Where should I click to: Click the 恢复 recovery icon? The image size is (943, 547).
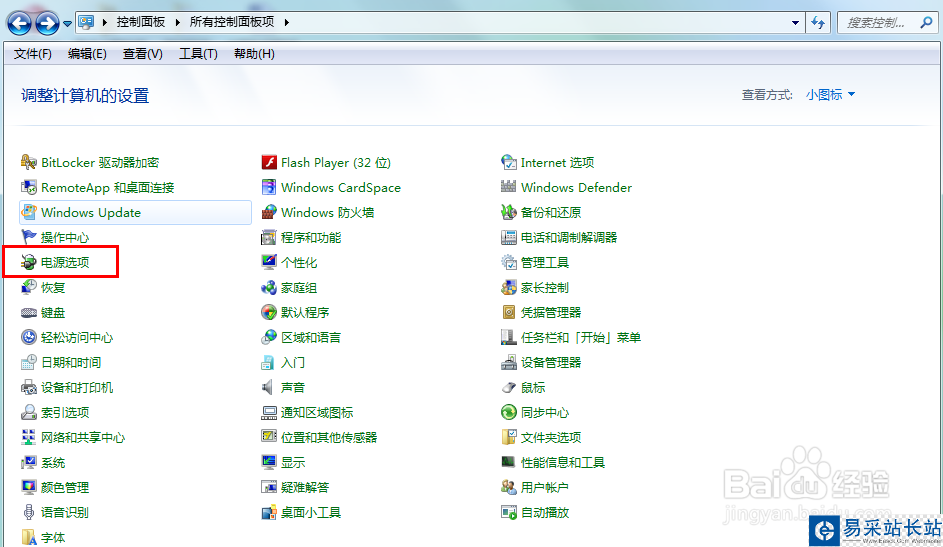[28, 287]
